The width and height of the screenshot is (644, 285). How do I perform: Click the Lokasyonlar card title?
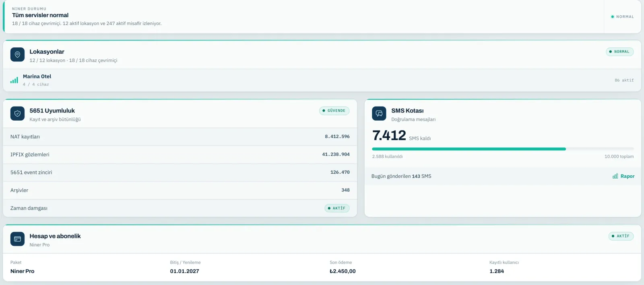coord(47,52)
